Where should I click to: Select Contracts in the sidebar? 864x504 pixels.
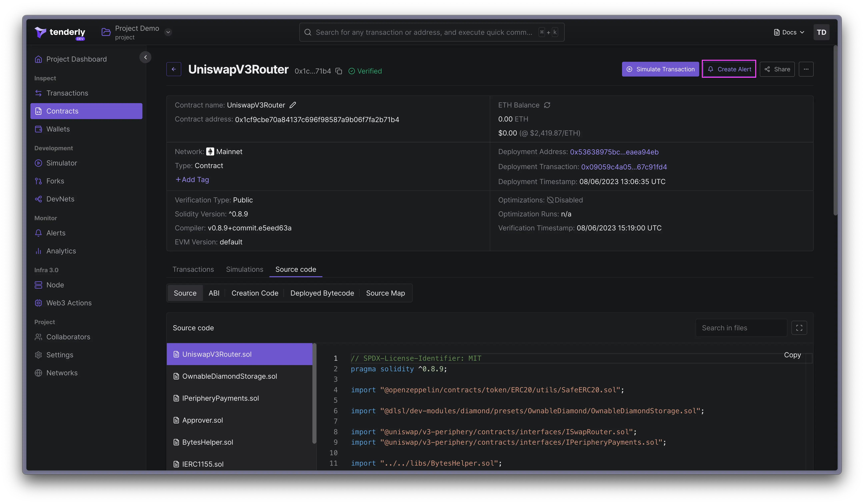(x=86, y=111)
